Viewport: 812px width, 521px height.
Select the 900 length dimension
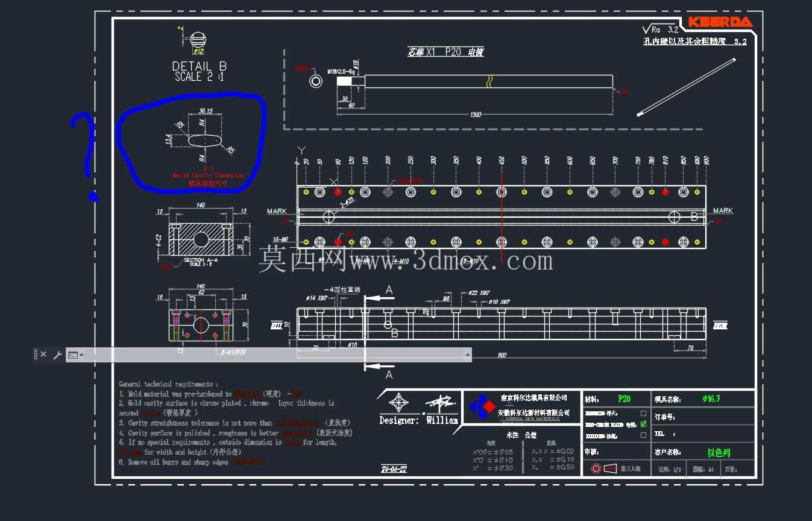(501, 355)
